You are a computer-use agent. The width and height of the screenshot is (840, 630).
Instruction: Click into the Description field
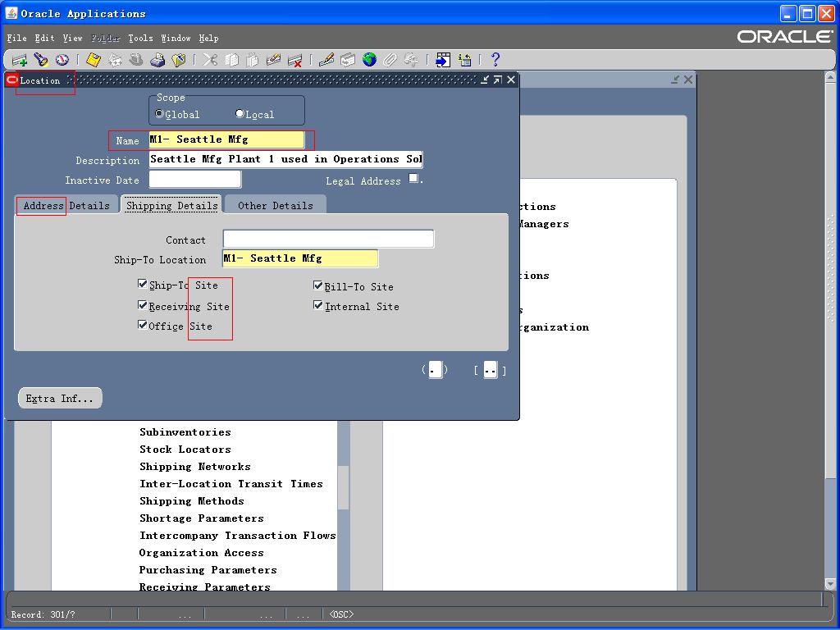[285, 159]
